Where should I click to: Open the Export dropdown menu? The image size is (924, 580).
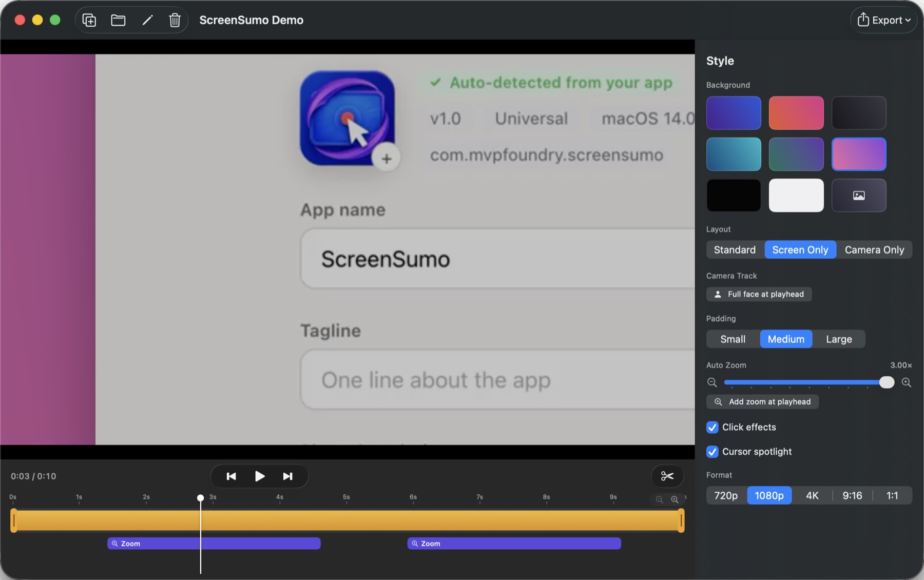(x=883, y=20)
